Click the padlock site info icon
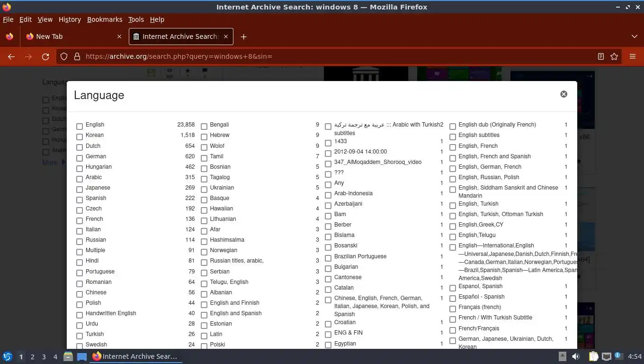Screen dimensions: 644x364 [77, 56]
